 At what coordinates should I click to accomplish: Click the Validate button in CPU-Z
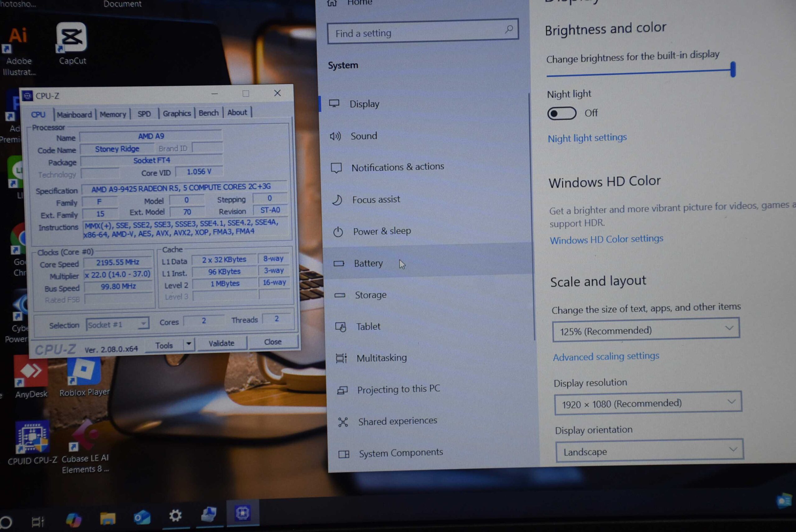(221, 343)
